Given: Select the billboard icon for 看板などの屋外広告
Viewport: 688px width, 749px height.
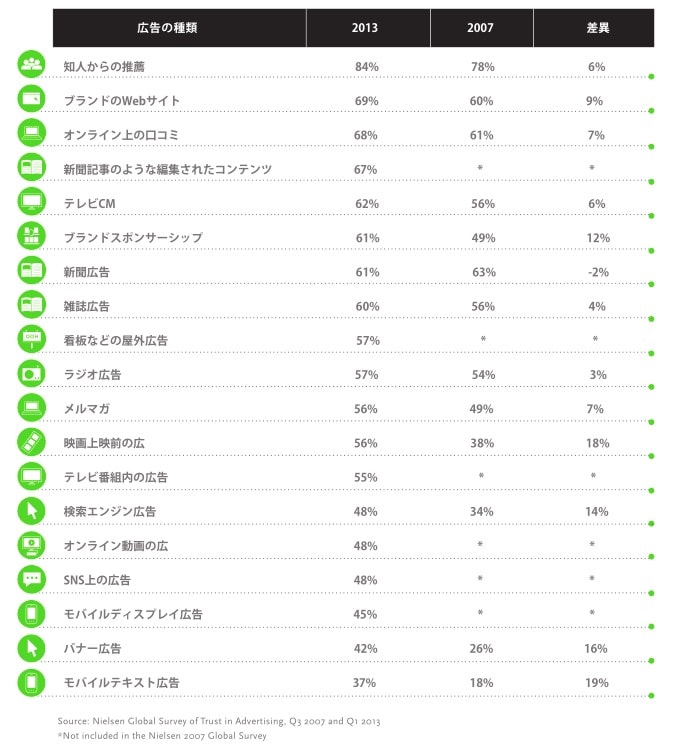Looking at the screenshot, I should coord(32,338).
